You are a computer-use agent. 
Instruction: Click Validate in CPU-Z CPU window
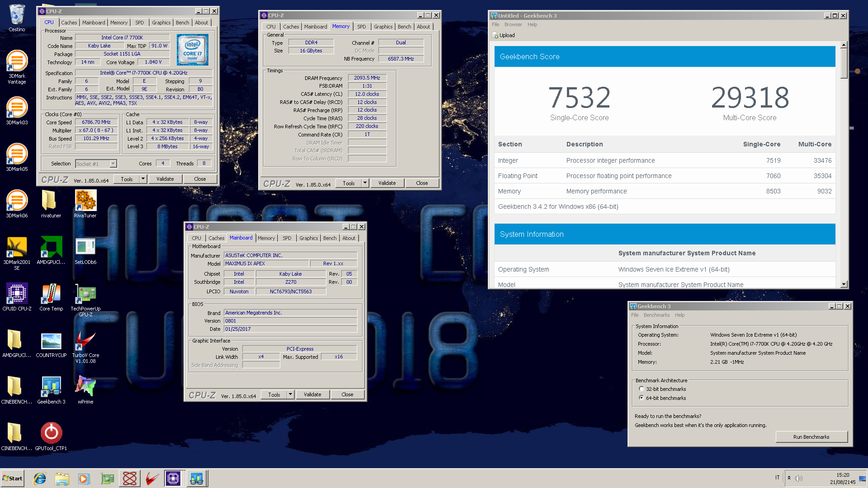pos(165,179)
